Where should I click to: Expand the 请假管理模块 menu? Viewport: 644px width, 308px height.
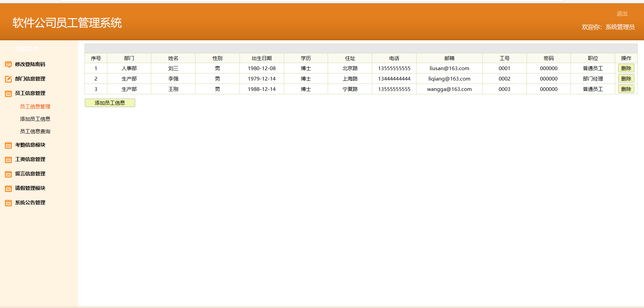tap(30, 188)
